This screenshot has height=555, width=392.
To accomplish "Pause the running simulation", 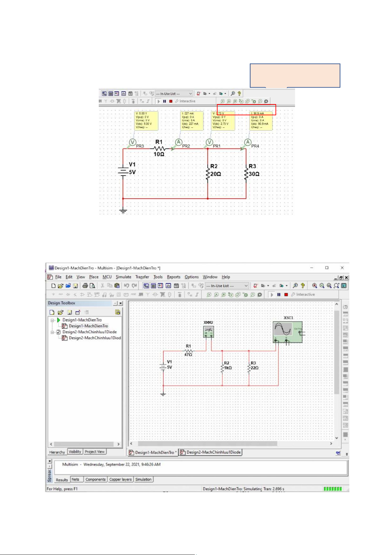I will pos(279,294).
